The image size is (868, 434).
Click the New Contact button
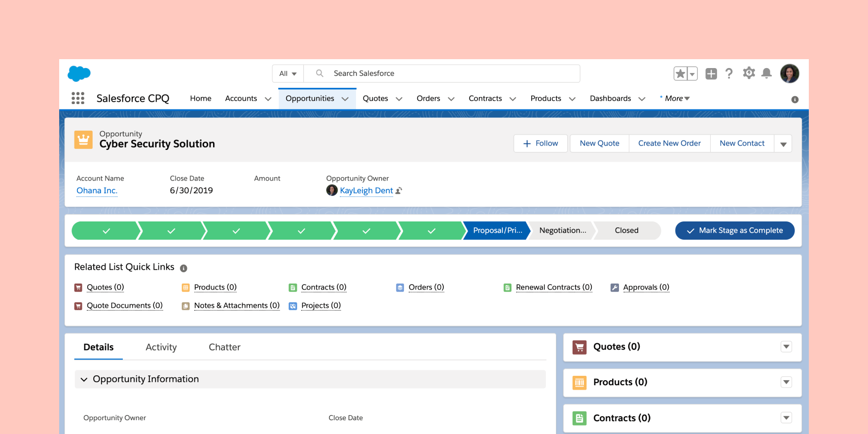742,144
